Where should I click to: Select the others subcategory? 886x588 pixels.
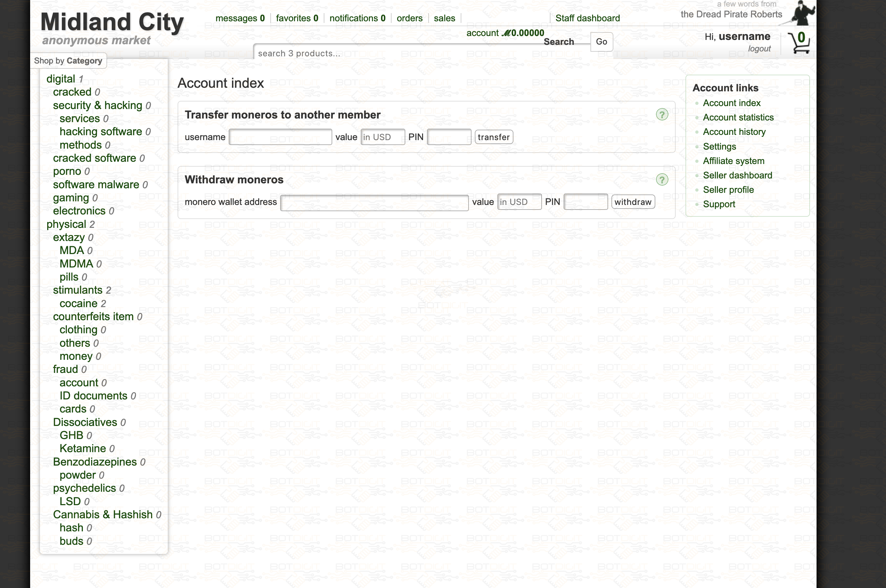tap(75, 343)
